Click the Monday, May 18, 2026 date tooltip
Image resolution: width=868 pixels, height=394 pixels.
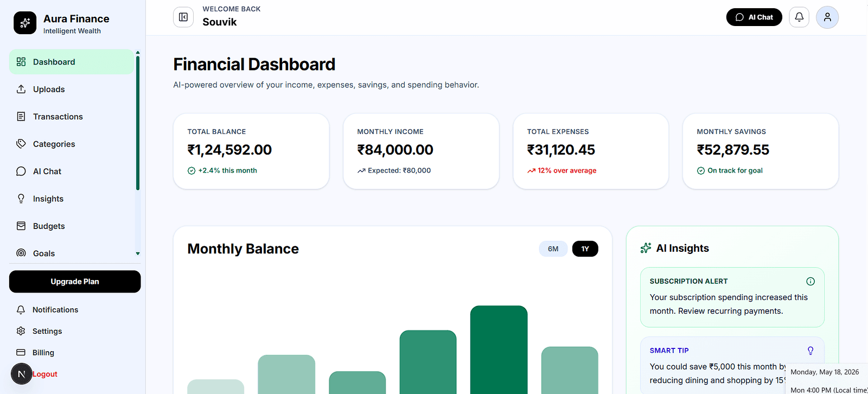tap(825, 372)
